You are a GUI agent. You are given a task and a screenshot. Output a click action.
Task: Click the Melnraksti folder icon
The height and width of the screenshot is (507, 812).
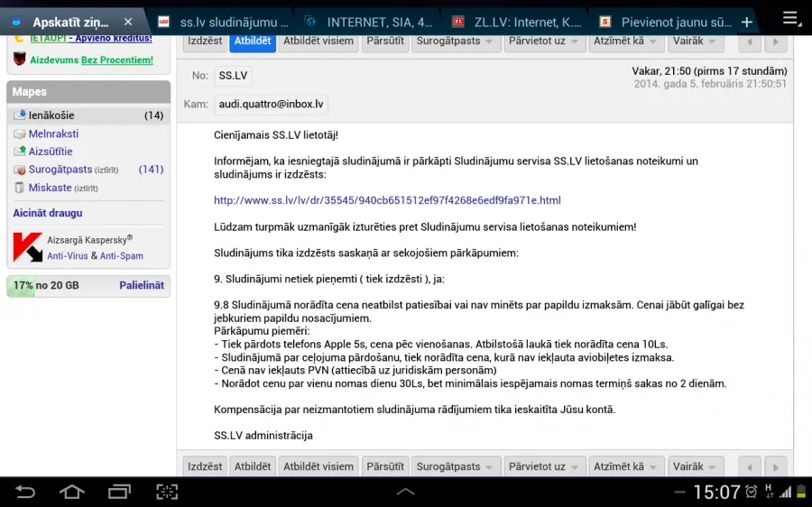pos(20,134)
